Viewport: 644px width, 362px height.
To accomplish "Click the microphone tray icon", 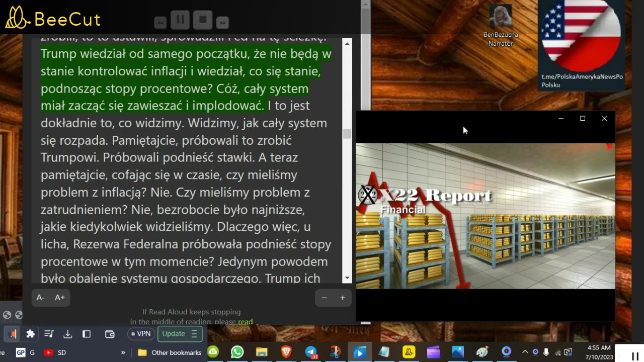I will pos(546,352).
